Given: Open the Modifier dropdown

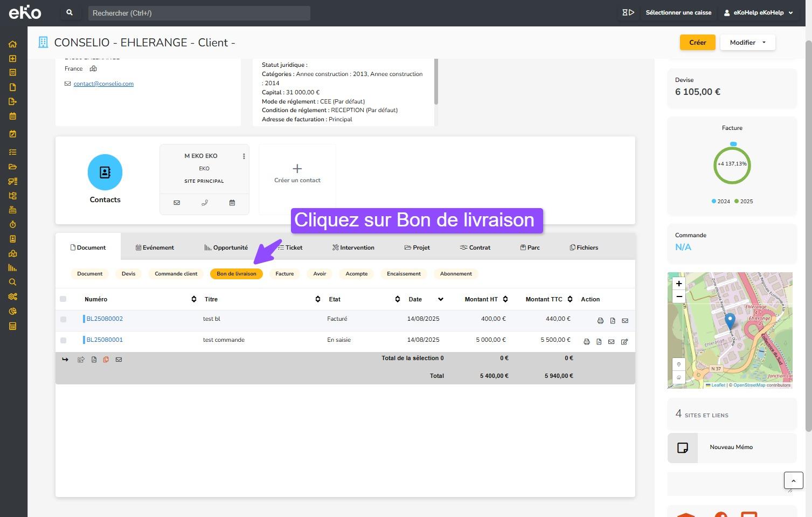Looking at the screenshot, I should pos(747,43).
